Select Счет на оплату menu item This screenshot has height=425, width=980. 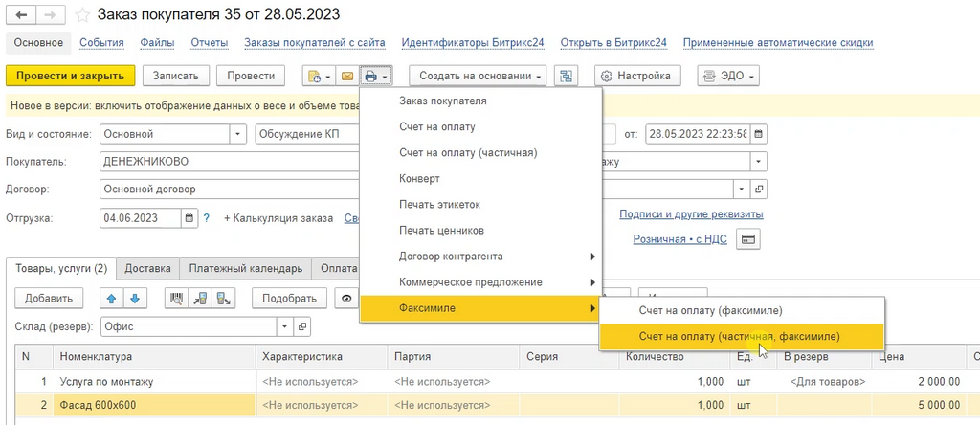coord(480,127)
